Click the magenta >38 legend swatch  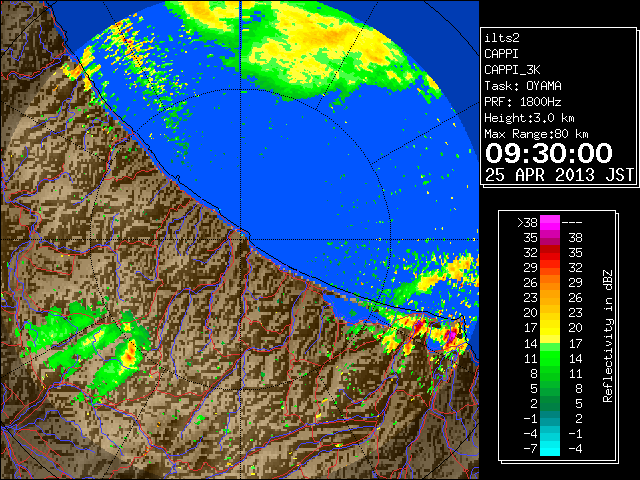click(550, 223)
